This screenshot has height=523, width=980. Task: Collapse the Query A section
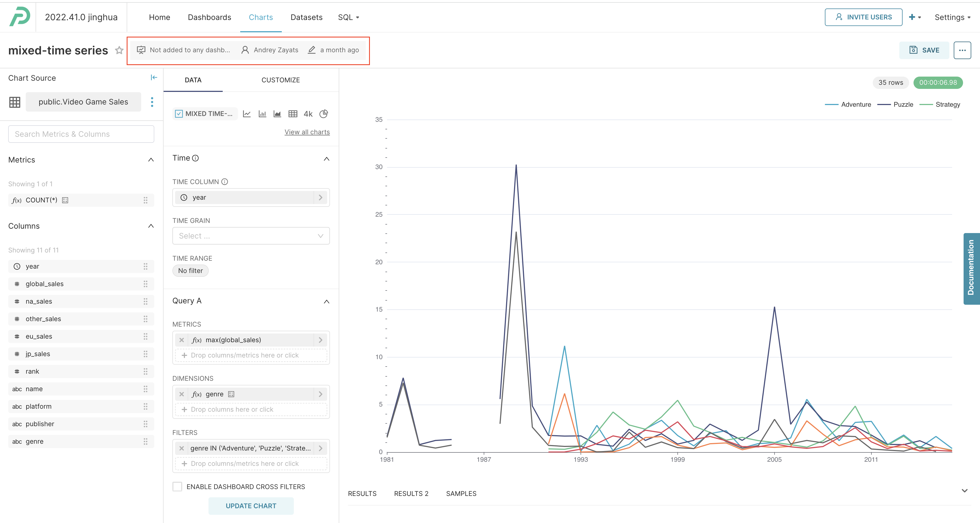point(326,301)
